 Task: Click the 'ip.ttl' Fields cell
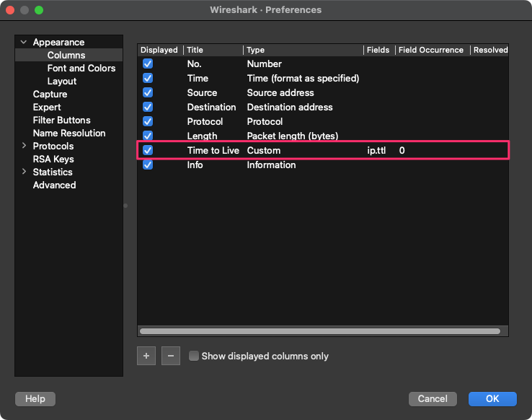(376, 150)
